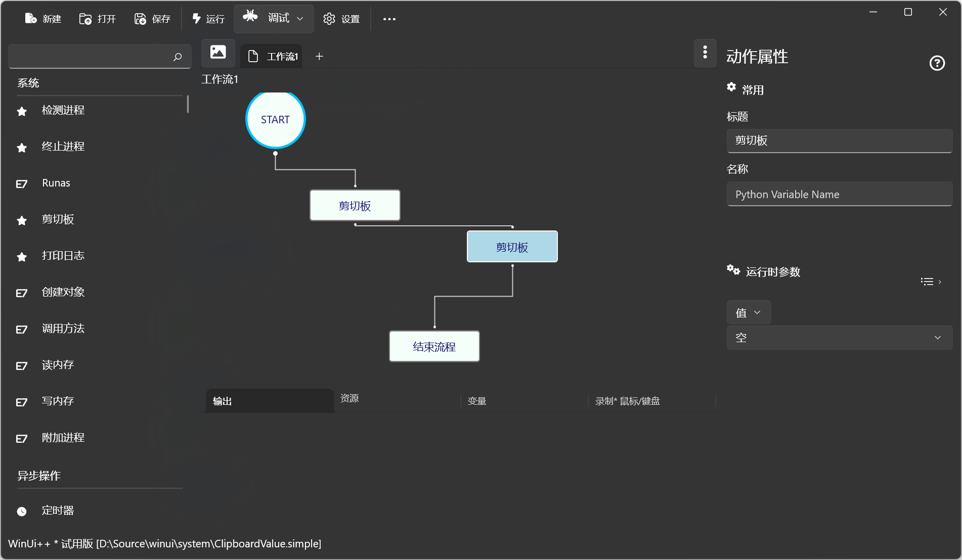Screen dimensions: 962x560
Task: Open the 值 type dropdown
Action: 749,312
